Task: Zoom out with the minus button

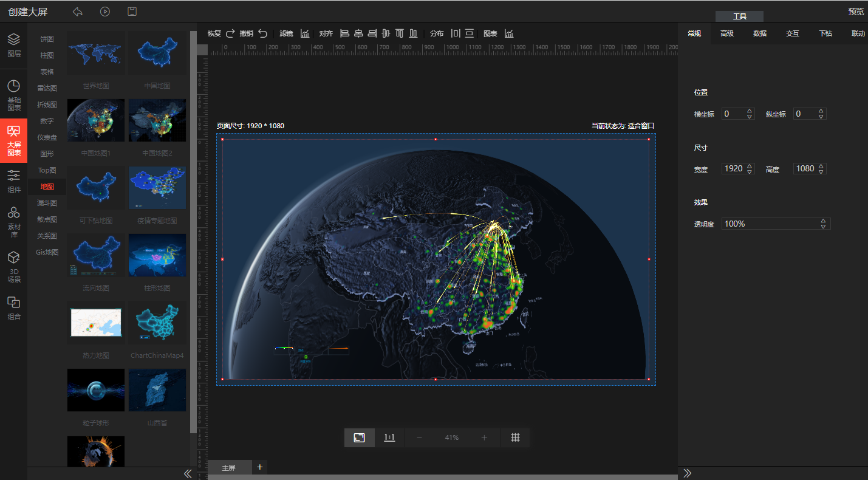Action: click(419, 437)
